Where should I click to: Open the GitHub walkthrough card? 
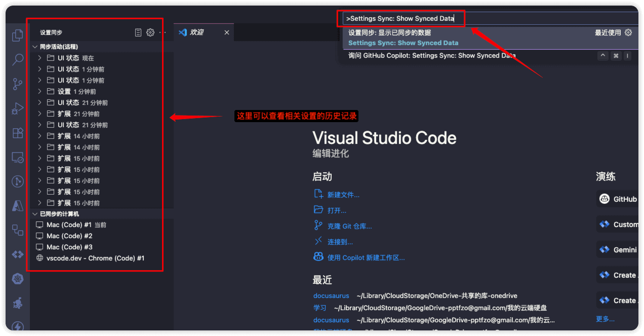617,199
